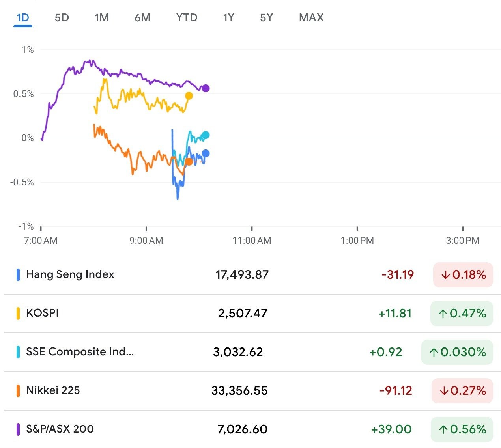Click the Nikkei 225 down 0.27% badge
Image resolution: width=501 pixels, height=448 pixels.
[x=462, y=390]
